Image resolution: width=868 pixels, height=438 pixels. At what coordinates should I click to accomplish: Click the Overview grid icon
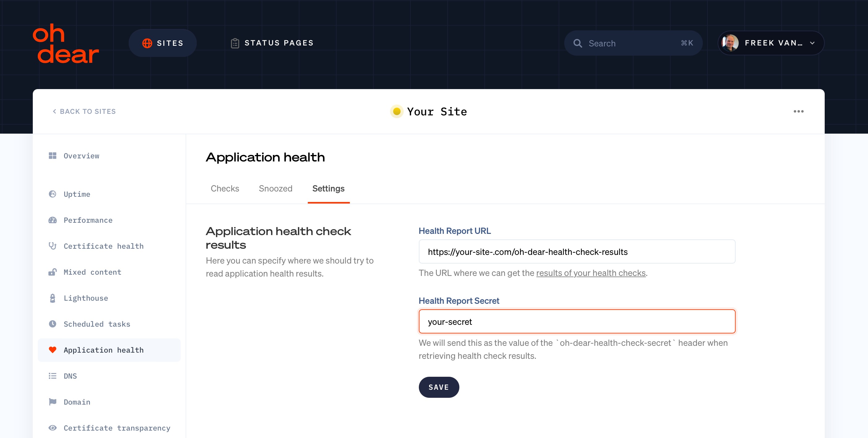(53, 156)
